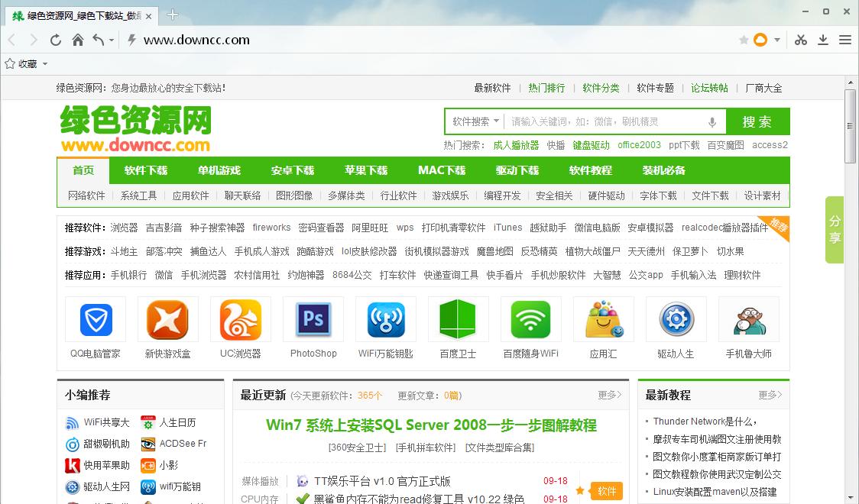Click the orange circle account icon

pos(760,40)
